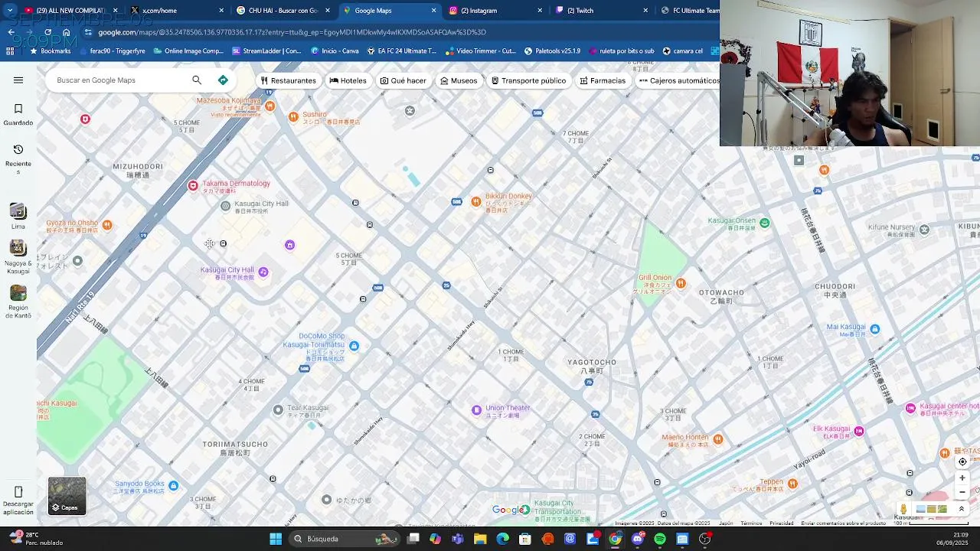The width and height of the screenshot is (980, 551).
Task: Click the Bikkuri Donkey restaurant pin
Action: pos(476,201)
